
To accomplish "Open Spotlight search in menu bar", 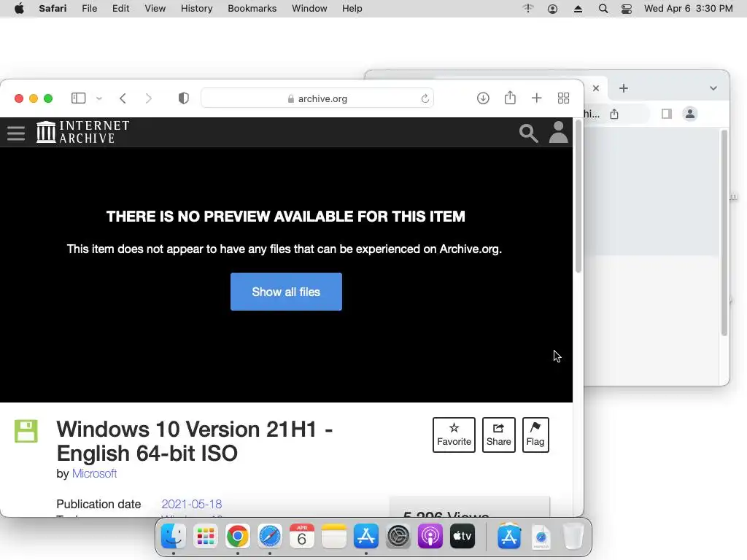I will point(603,9).
